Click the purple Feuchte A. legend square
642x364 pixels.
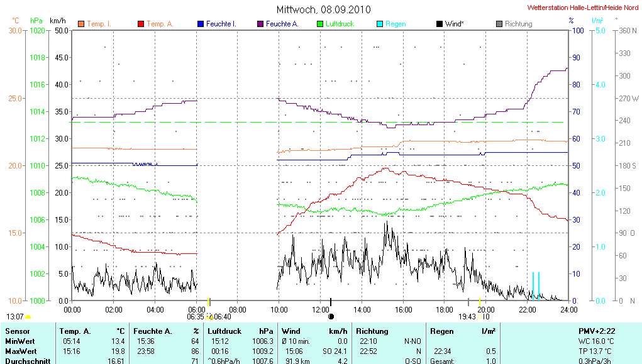260,24
